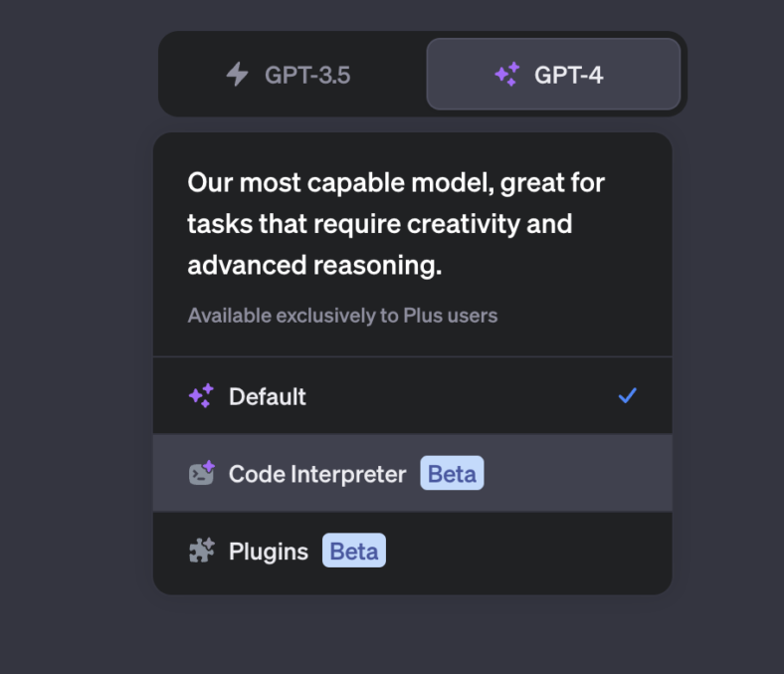This screenshot has width=784, height=674.
Task: Click the 'advanced reasoning.' description line
Action: [314, 267]
